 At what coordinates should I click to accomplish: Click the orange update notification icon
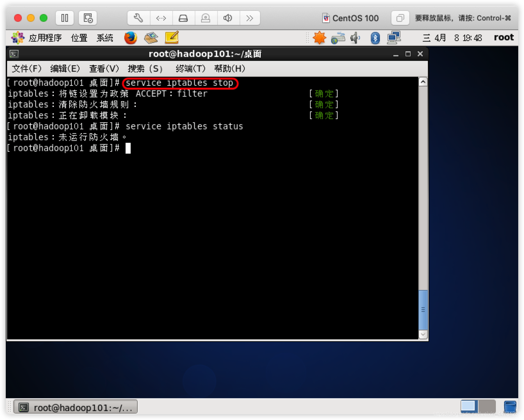[x=319, y=38]
